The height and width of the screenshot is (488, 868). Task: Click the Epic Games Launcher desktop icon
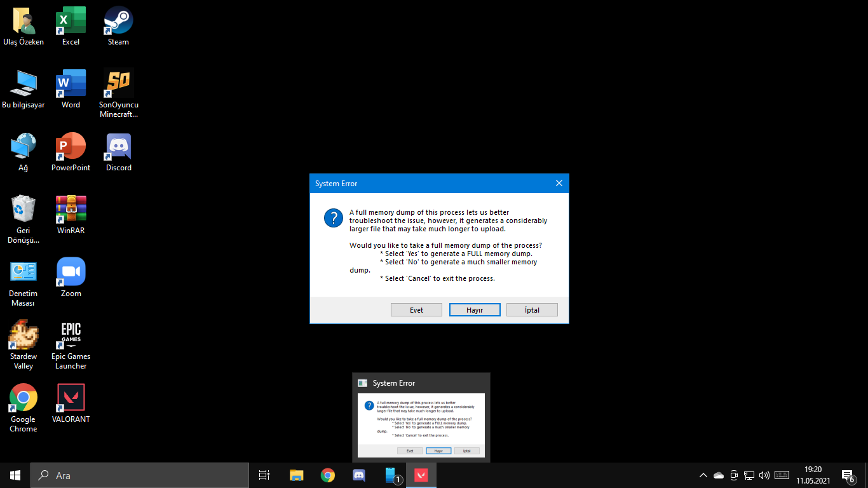coord(71,346)
